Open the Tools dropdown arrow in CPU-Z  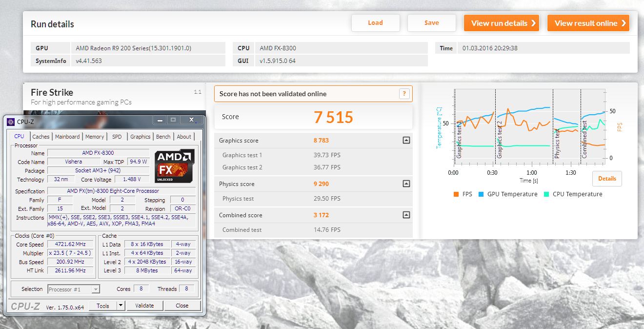(x=121, y=306)
